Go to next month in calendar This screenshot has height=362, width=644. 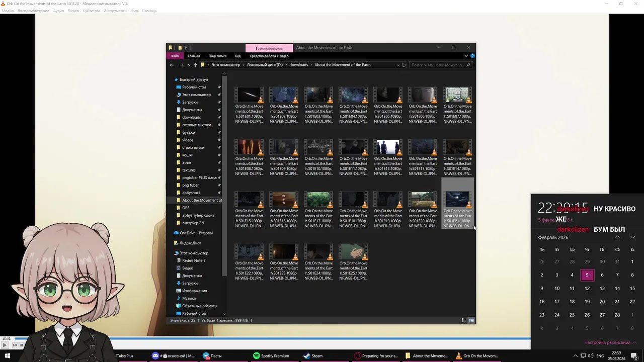(x=632, y=237)
